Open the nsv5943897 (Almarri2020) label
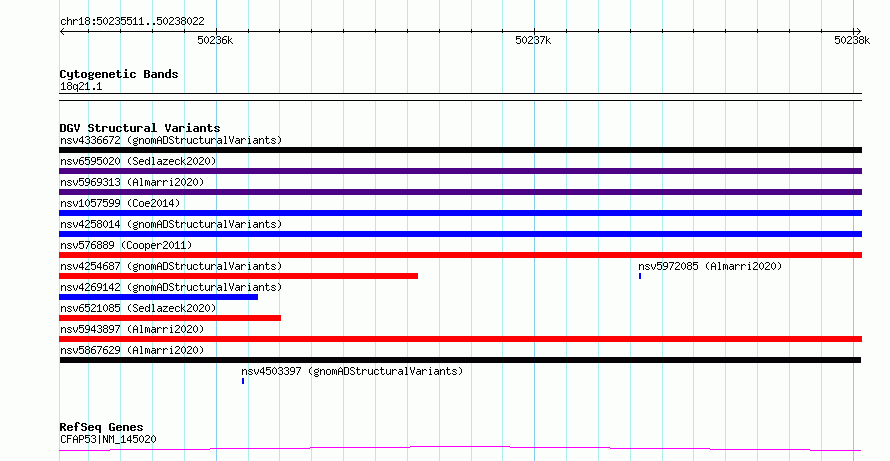Image resolution: width=890 pixels, height=461 pixels. (x=132, y=329)
